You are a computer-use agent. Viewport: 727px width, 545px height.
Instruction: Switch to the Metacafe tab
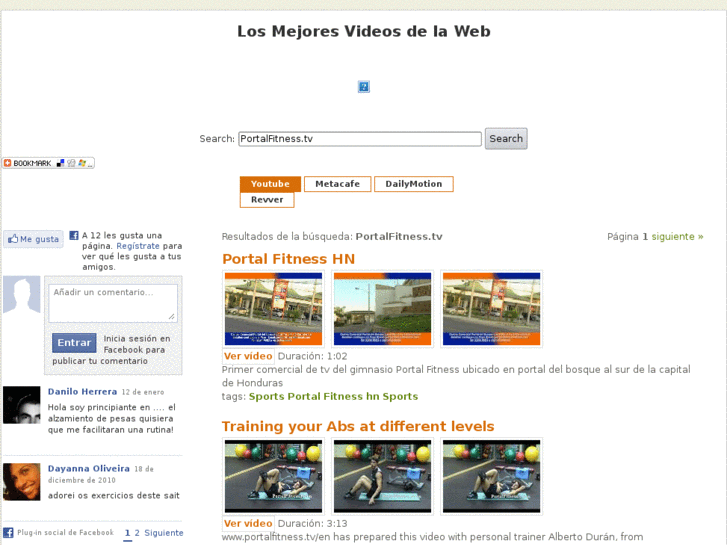(x=338, y=184)
